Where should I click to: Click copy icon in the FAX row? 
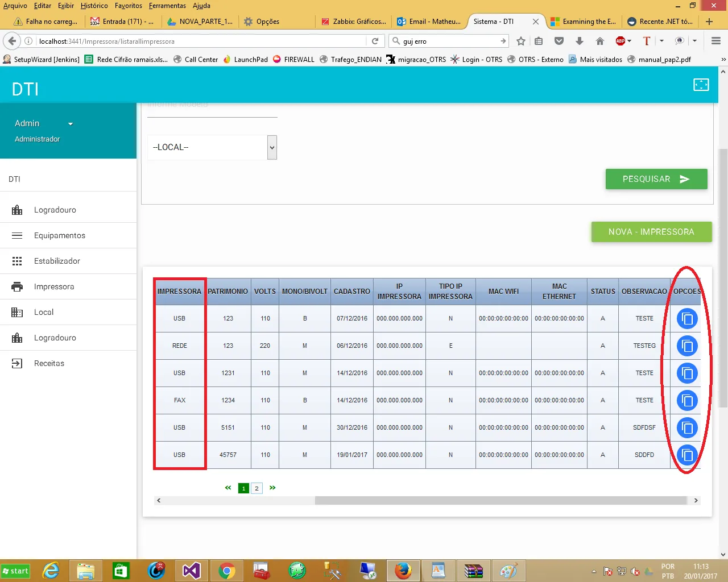click(687, 401)
